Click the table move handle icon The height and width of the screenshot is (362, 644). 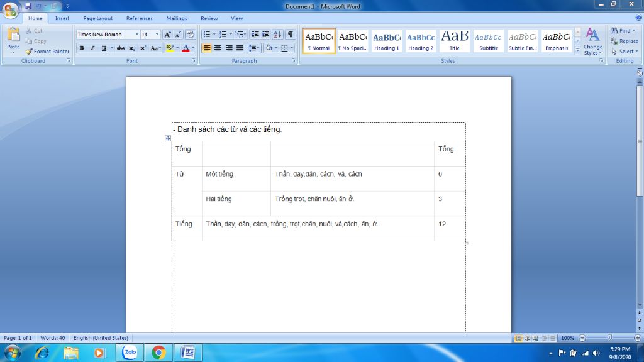[x=169, y=138]
